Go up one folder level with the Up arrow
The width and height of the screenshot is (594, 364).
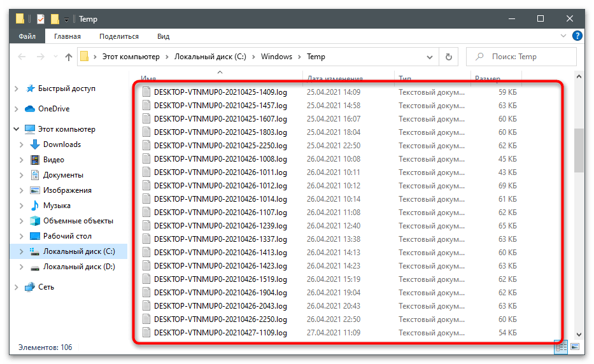69,57
